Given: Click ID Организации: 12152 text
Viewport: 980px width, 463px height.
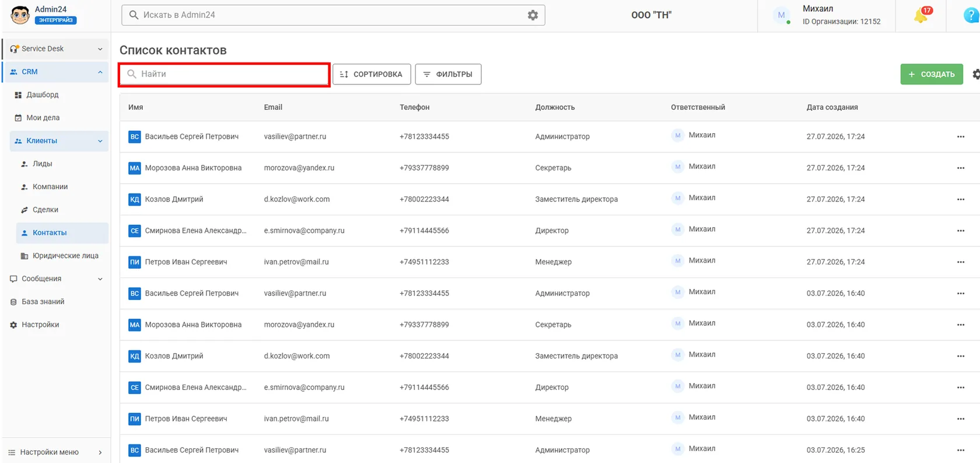Looking at the screenshot, I should (841, 22).
